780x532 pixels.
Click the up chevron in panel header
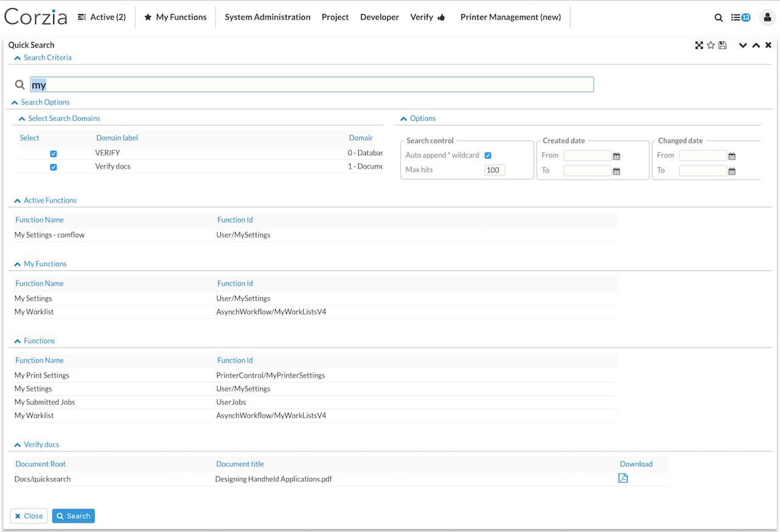click(x=756, y=45)
